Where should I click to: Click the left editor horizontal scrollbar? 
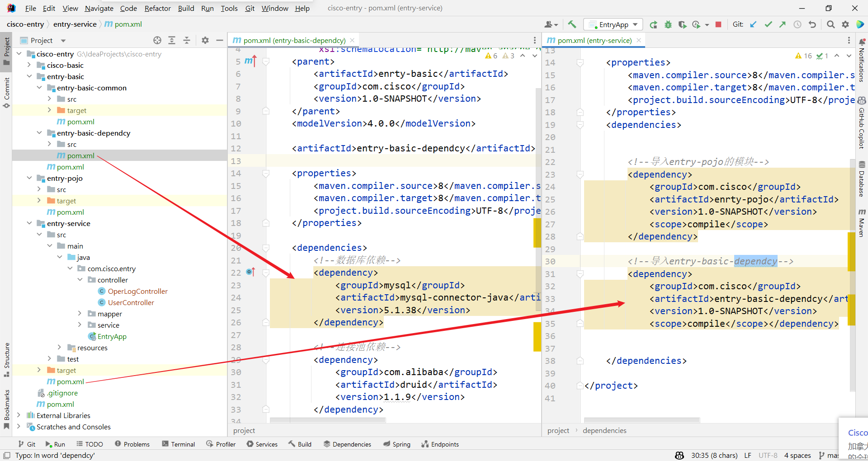(x=327, y=420)
